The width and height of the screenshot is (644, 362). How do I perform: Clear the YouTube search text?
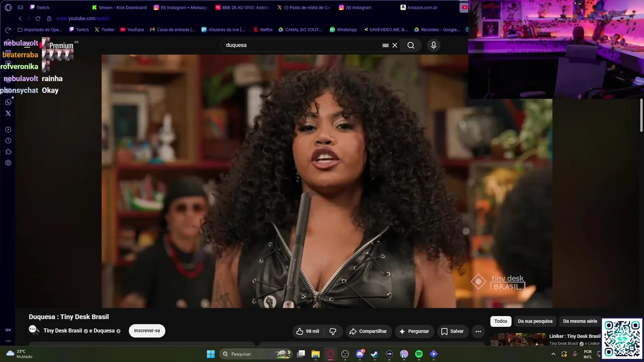[x=395, y=45]
